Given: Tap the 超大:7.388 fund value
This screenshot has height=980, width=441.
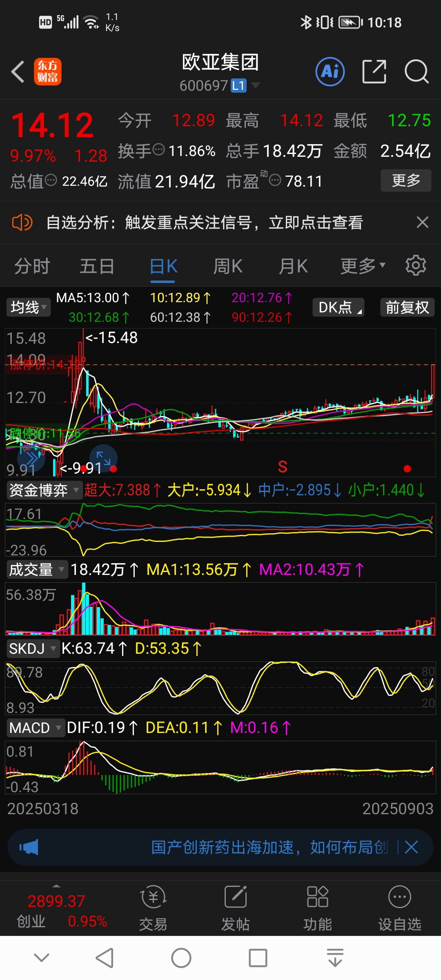Looking at the screenshot, I should coord(122,490).
